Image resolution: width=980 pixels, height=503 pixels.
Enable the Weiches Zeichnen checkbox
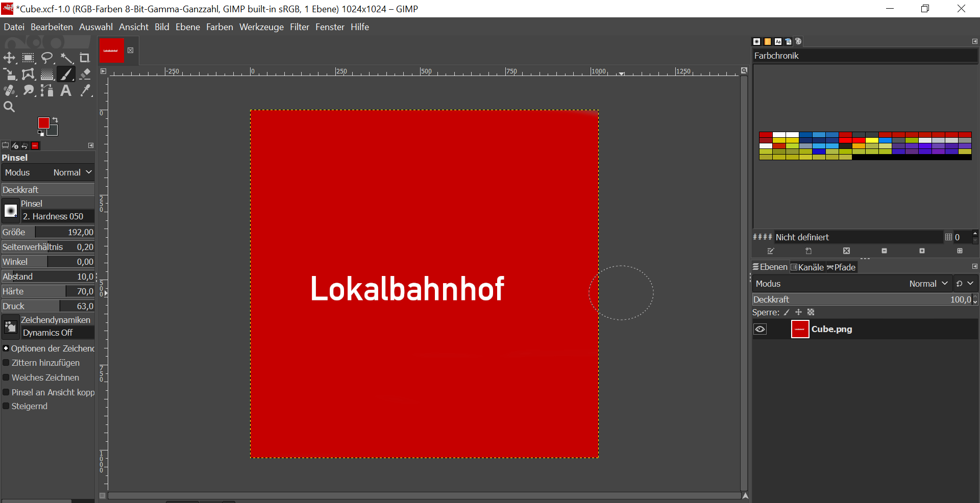6,378
